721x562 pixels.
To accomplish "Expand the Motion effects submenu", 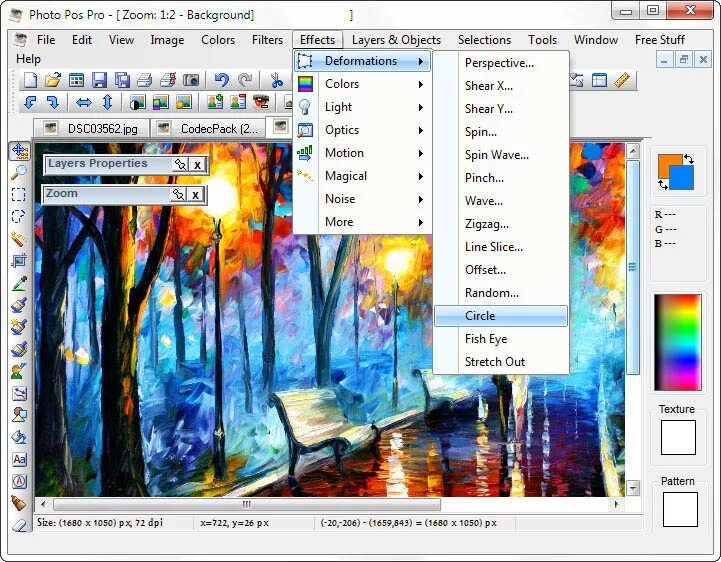I will [362, 153].
